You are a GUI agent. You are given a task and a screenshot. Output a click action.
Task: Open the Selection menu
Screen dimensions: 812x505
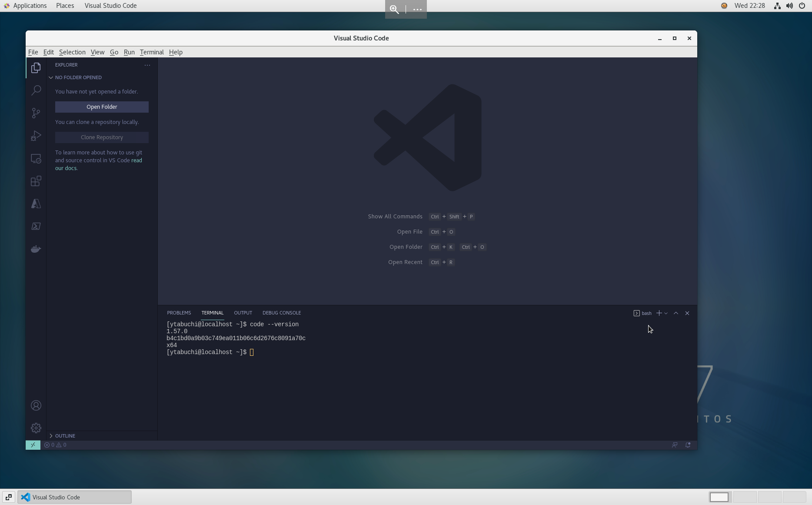(x=72, y=52)
